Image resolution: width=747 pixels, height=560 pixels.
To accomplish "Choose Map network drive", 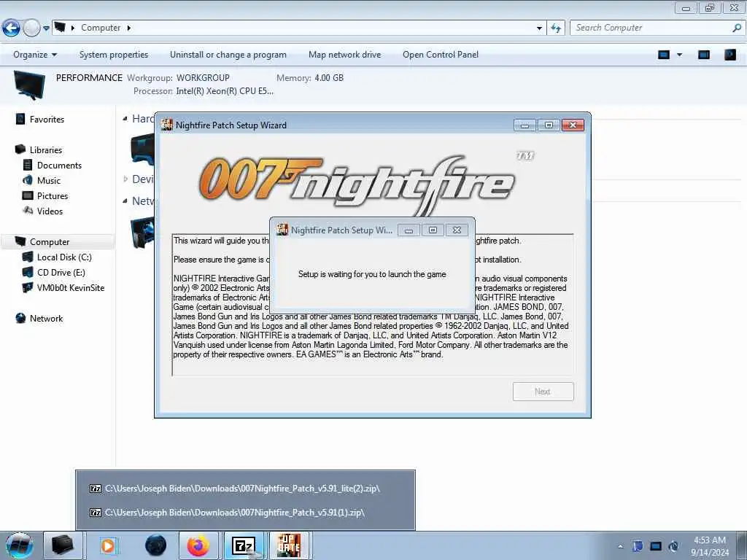I will click(344, 55).
